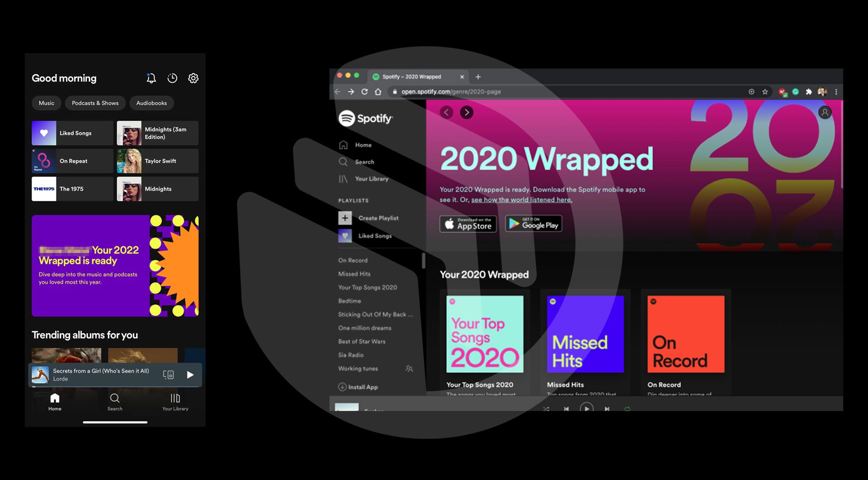
Task: Open Working tunes playlist
Action: [x=358, y=369]
